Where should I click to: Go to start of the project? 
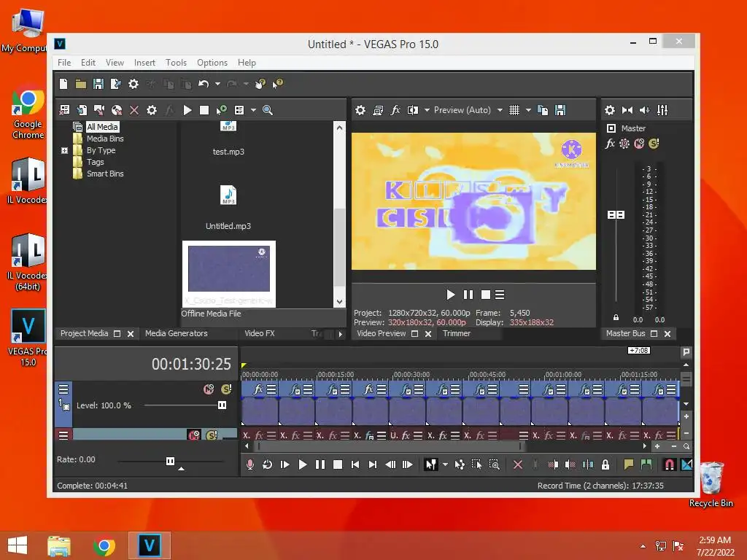click(x=355, y=464)
